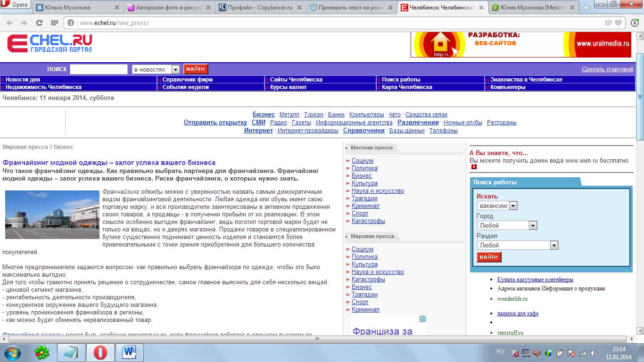Screen dimensions: 644x362
Task: Click the uralmedia.ru banner ad
Action: pos(521,44)
